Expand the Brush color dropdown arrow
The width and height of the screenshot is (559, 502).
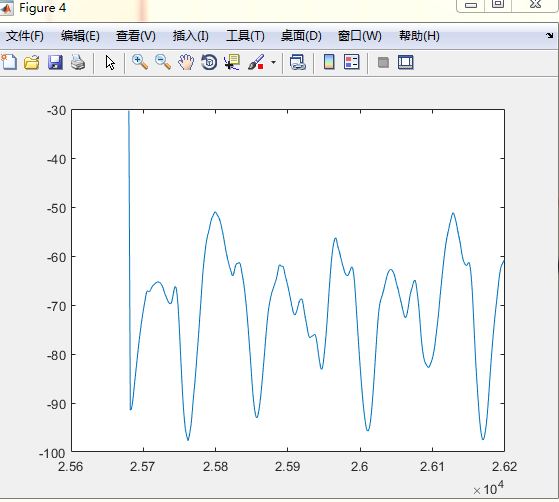(273, 62)
